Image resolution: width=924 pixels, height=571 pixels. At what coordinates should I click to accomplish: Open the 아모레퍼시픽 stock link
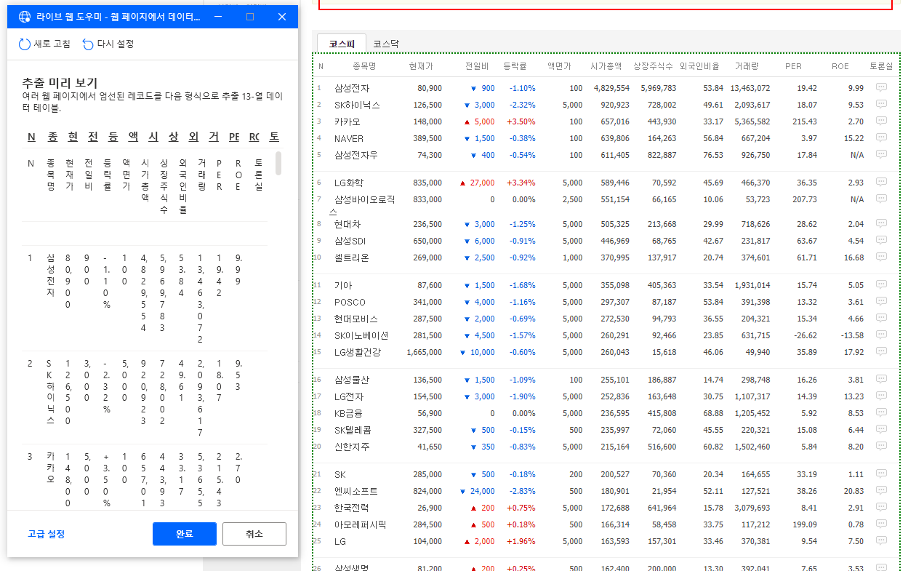click(361, 524)
